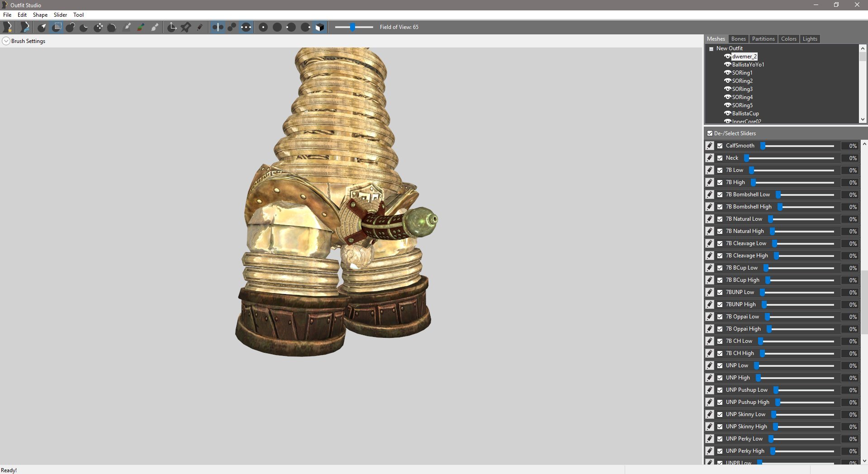Click the edit pencil for 7B Natural Low
This screenshot has height=474, width=868.
(710, 219)
